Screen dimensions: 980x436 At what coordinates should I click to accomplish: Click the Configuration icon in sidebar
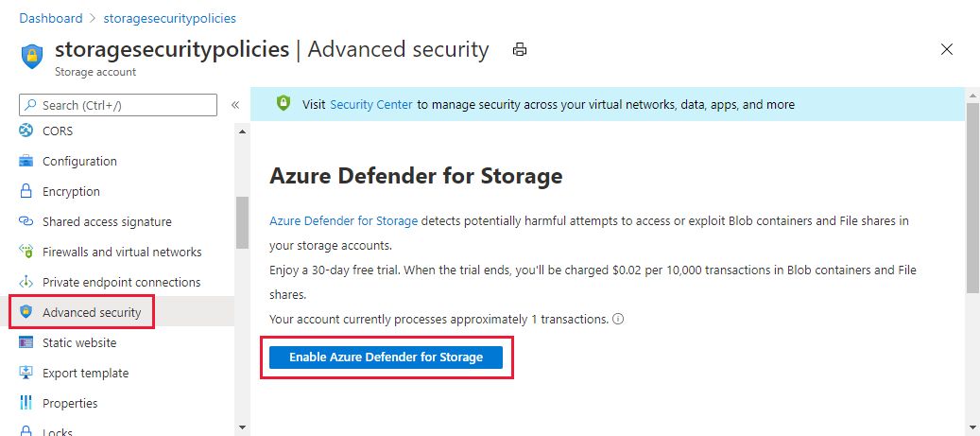click(26, 161)
